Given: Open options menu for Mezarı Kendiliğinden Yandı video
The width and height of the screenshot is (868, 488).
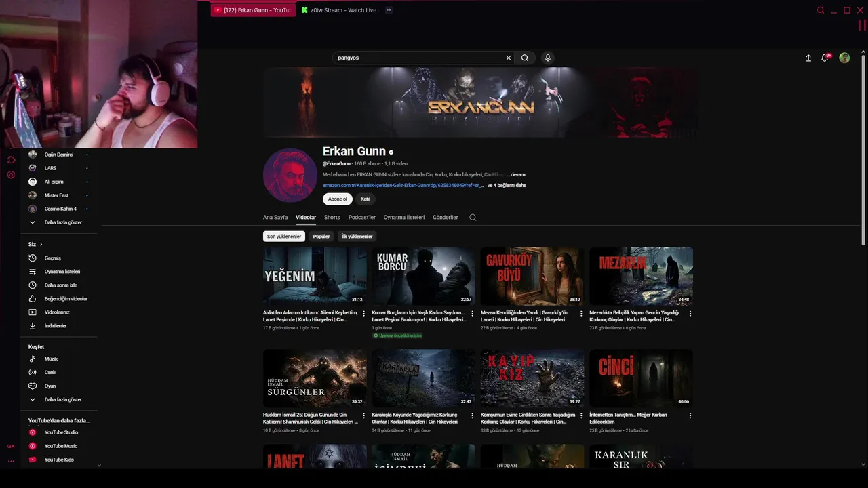Looking at the screenshot, I should [x=581, y=314].
